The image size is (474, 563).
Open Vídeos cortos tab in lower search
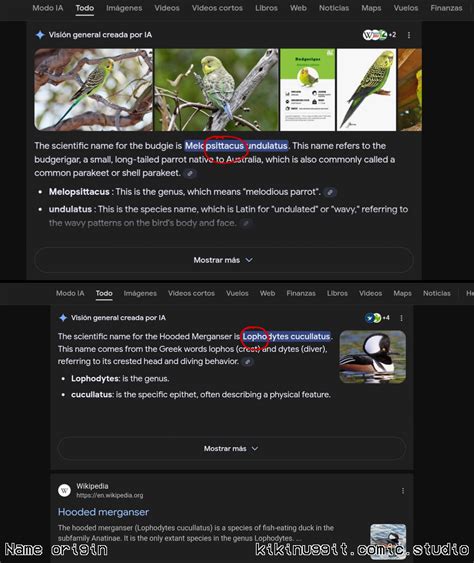click(x=191, y=293)
